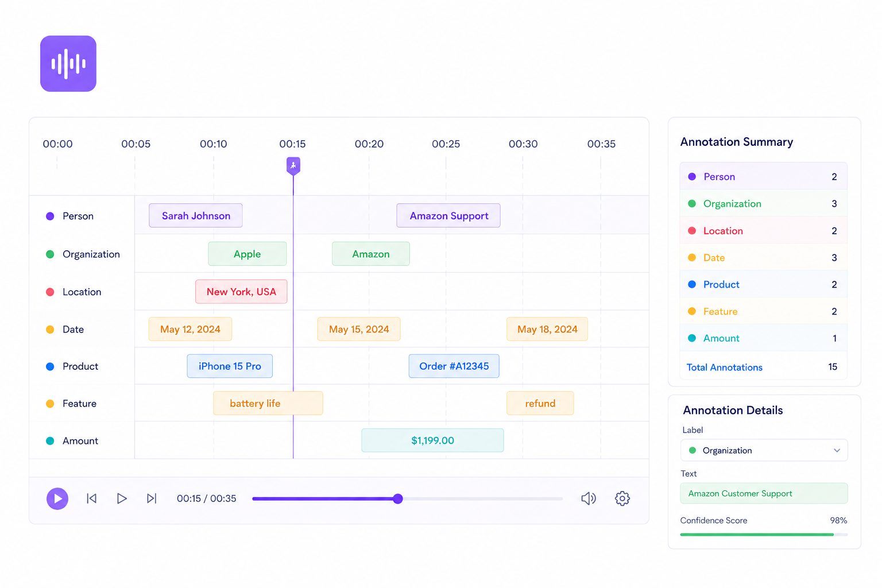Click the Location track label in the timeline
Viewport: 882px width, 588px height.
[x=82, y=292]
